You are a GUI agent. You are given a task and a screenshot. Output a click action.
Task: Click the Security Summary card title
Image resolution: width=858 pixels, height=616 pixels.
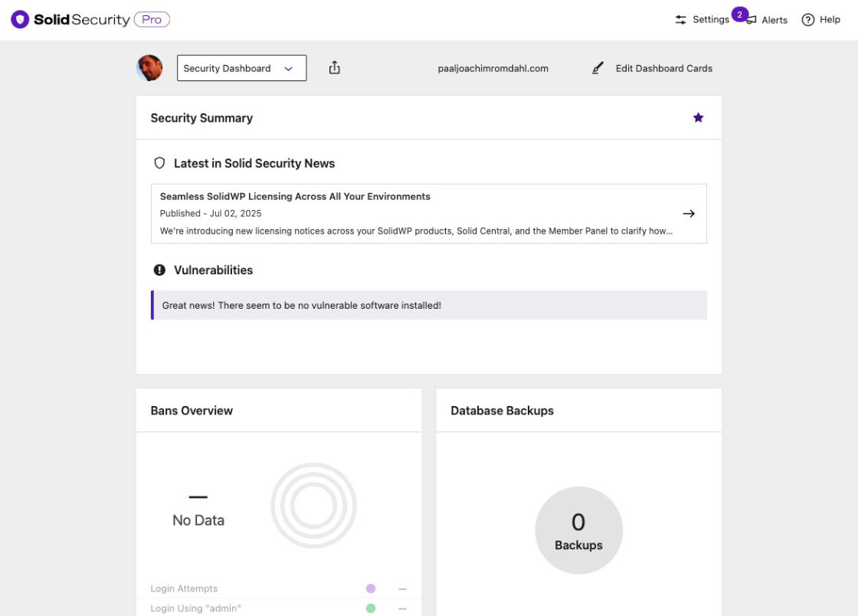tap(201, 118)
